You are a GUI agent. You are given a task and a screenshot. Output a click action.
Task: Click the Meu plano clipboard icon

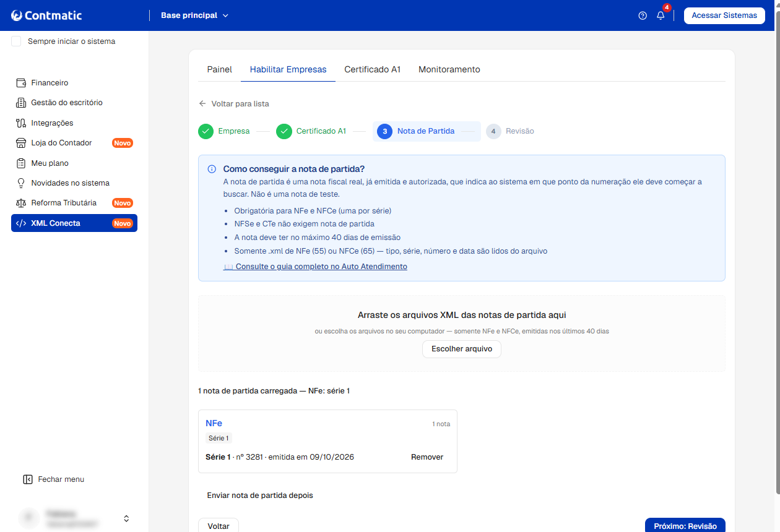(x=20, y=163)
